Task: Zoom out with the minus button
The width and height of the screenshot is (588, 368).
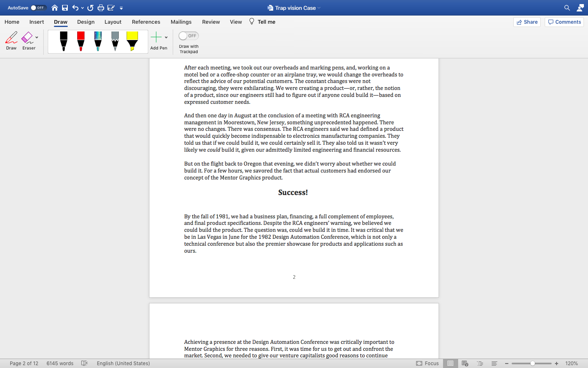Action: 507,364
